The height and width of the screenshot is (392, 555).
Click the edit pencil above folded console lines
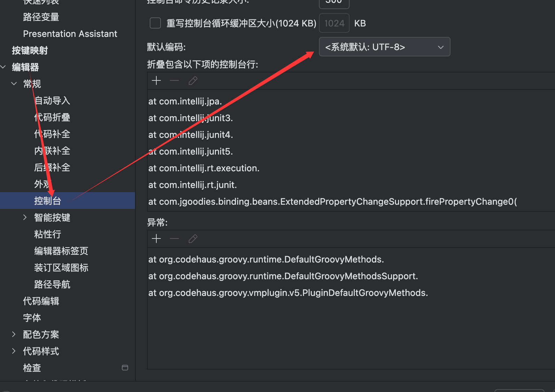click(193, 81)
